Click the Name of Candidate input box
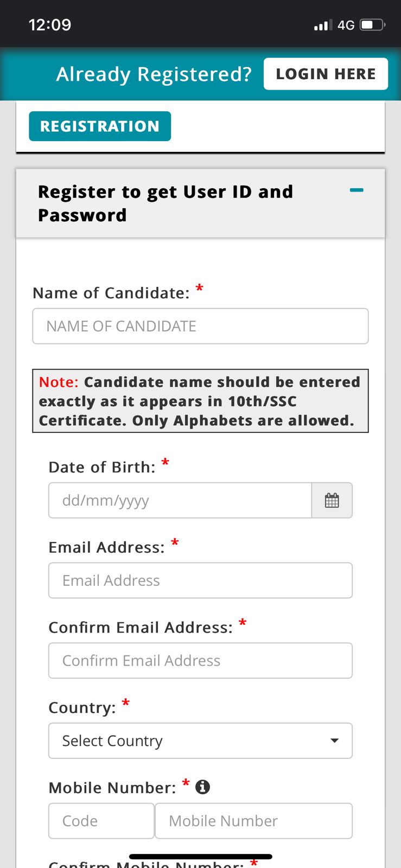This screenshot has height=868, width=401. [x=200, y=326]
